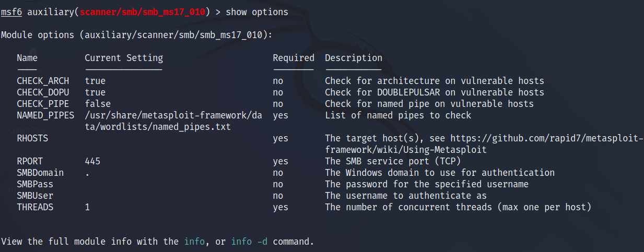Select the CHECK_DOPU option name
644x252 pixels.
43,92
